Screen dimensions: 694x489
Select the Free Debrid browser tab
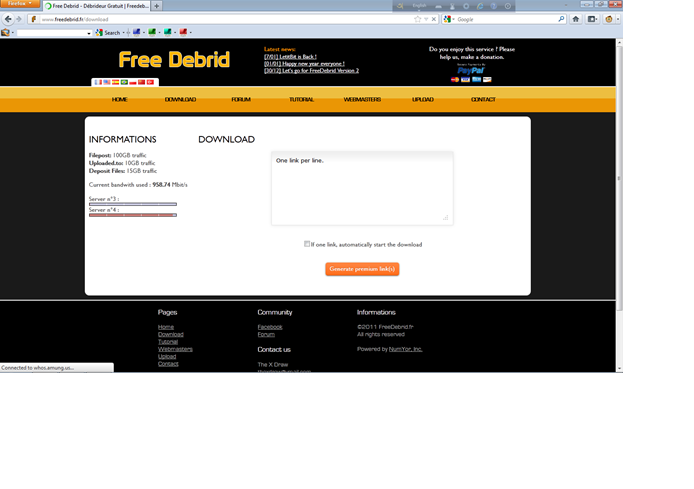point(97,6)
